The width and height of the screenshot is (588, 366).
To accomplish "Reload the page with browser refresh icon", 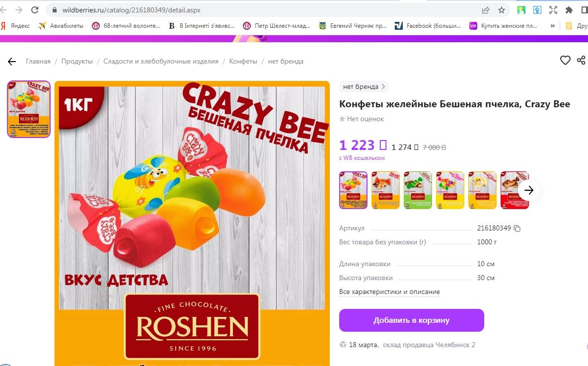I will coord(35,10).
